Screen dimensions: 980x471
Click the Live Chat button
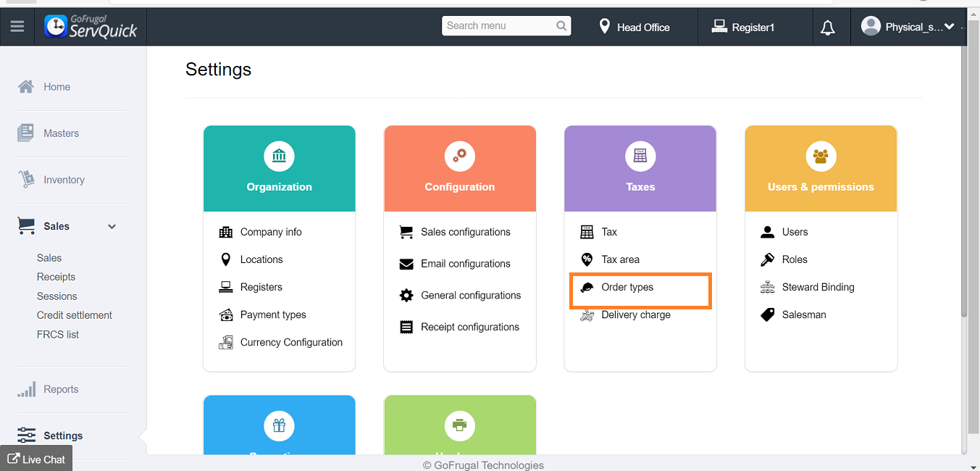pos(36,459)
